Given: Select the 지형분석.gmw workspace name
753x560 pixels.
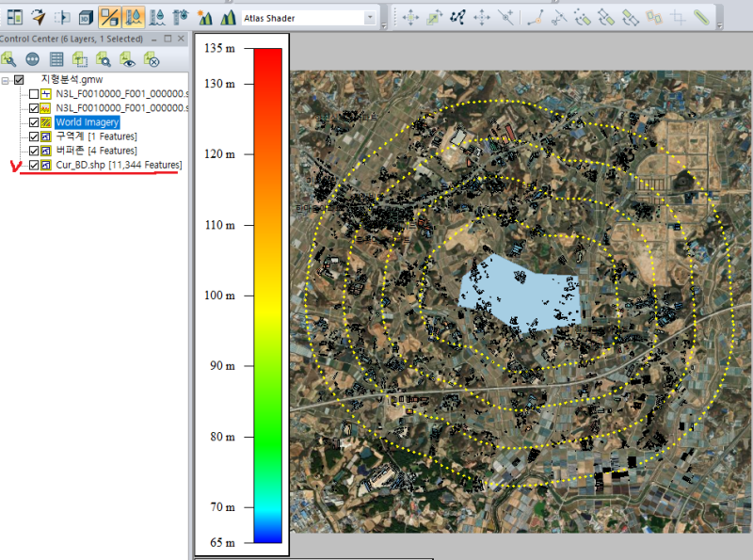Looking at the screenshot, I should pyautogui.click(x=72, y=79).
